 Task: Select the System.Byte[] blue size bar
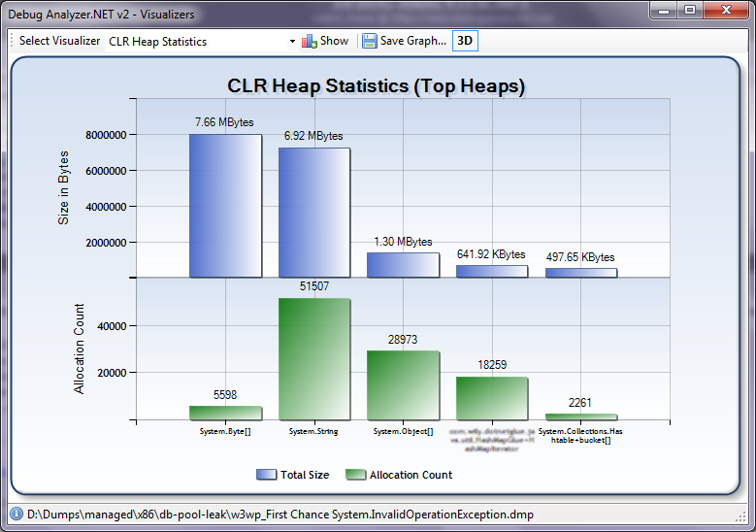(x=225, y=206)
